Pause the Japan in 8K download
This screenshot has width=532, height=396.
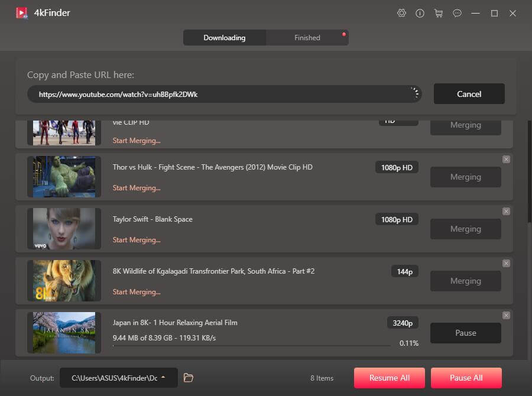pyautogui.click(x=465, y=333)
